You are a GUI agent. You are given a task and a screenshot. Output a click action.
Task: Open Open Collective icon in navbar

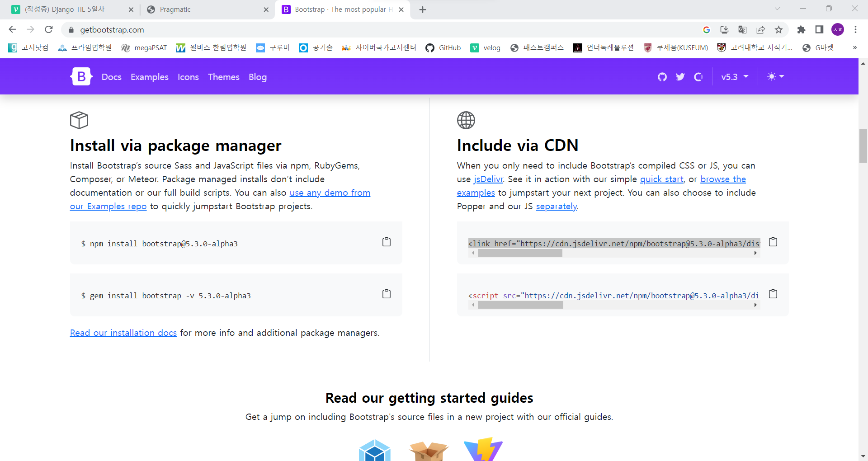(698, 77)
